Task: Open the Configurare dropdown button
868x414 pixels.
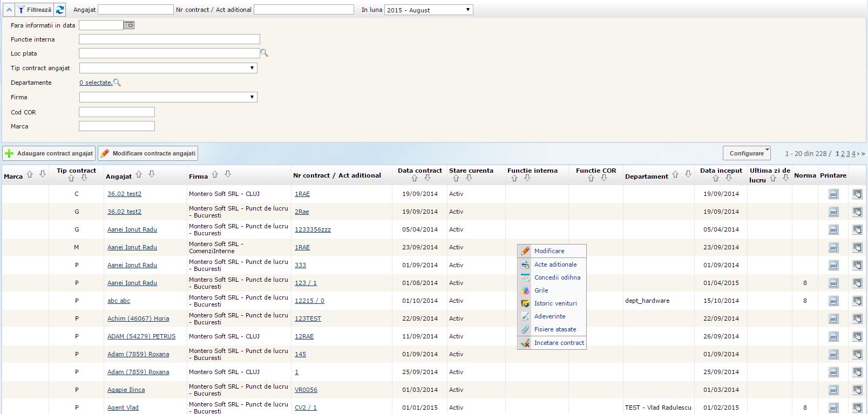Action: pos(747,153)
